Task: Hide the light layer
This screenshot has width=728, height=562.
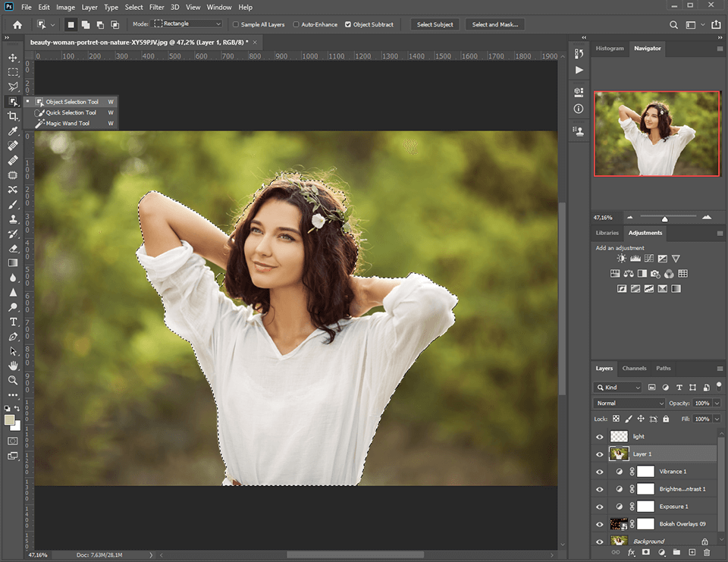Action: 599,436
